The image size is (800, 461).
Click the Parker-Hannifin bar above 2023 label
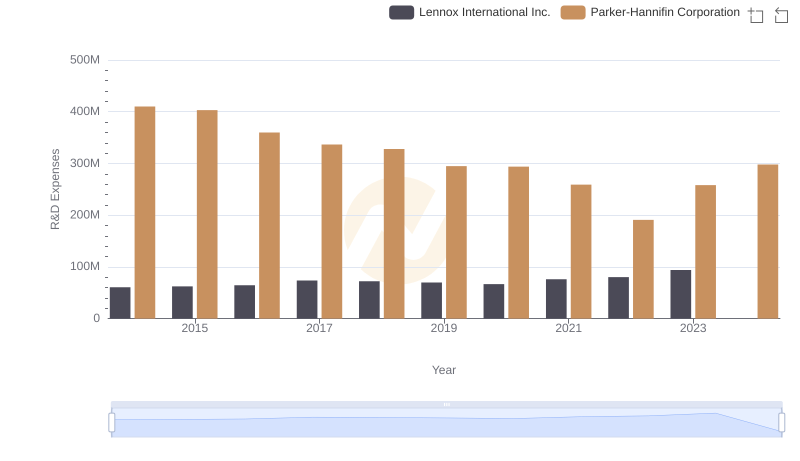point(705,252)
